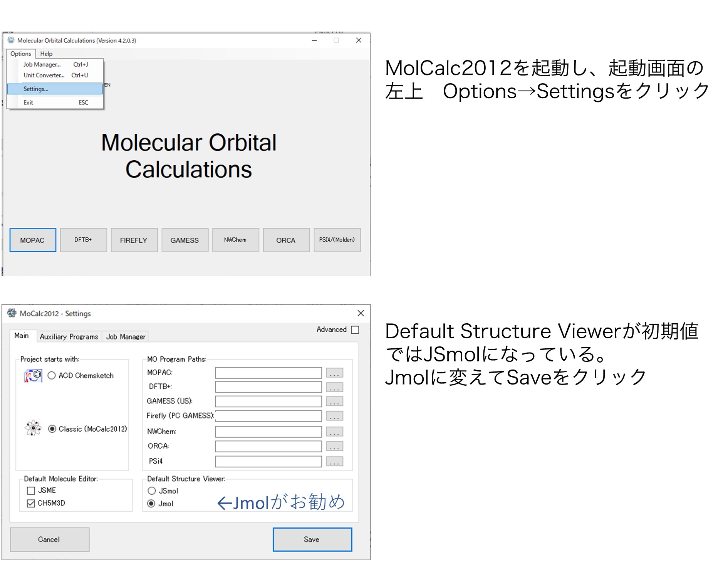This screenshot has width=728, height=578.
Task: Select Classic (MoCalc2012) radio button
Action: (52, 429)
